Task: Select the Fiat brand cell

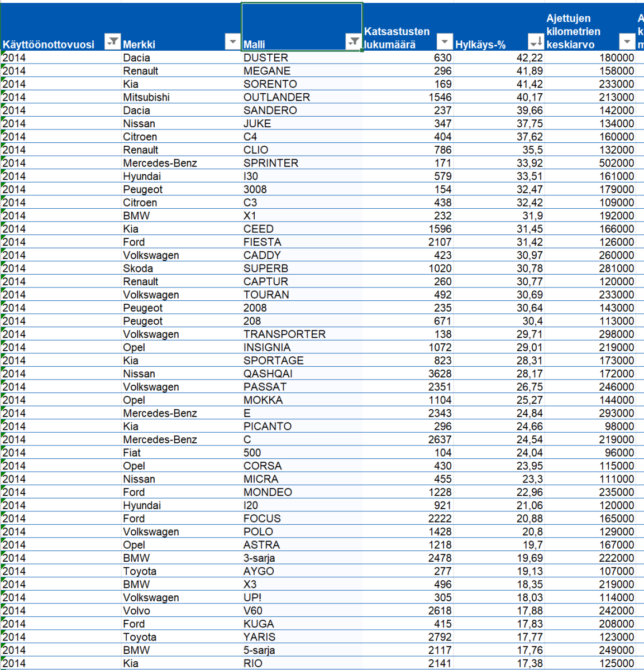Action: click(x=181, y=453)
